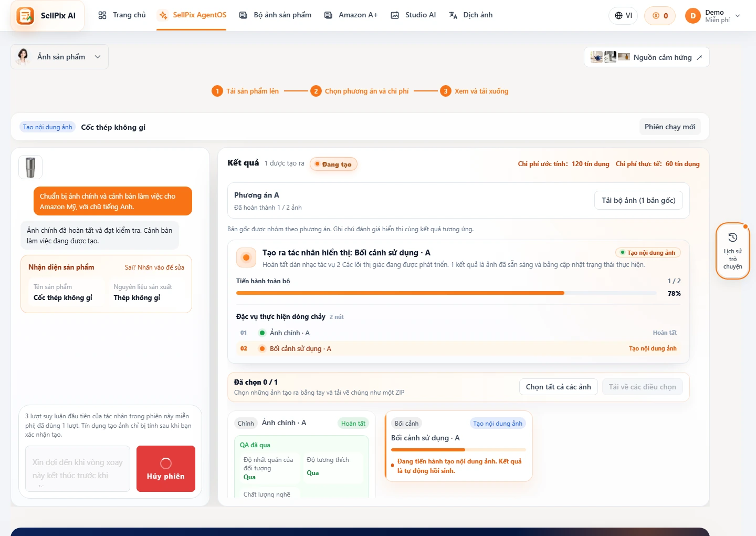Image resolution: width=756 pixels, height=536 pixels.
Task: Select task row 02 Bối cảnh sử dụng · A
Action: click(x=458, y=348)
